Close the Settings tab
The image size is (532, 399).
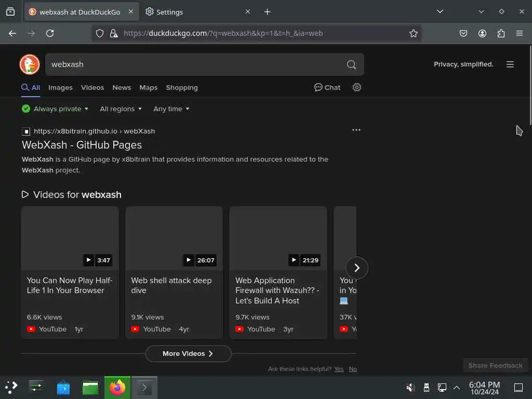248,12
